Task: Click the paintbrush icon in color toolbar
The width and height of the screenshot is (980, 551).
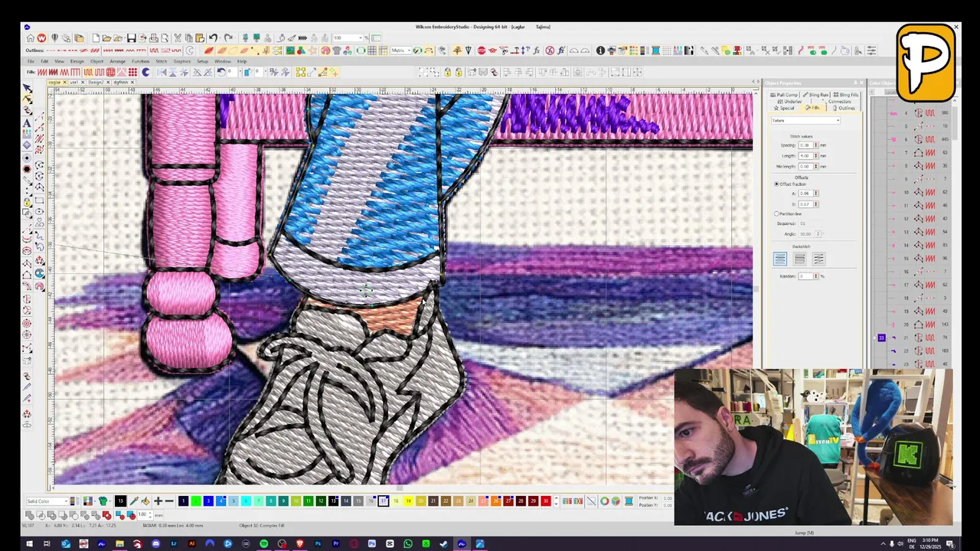Action: coord(134,501)
